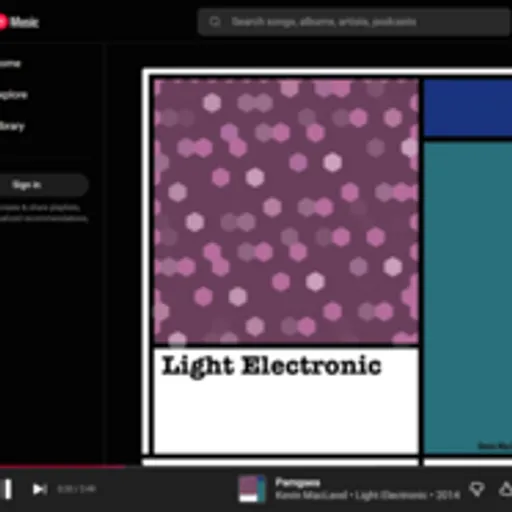Click the YouTube Music logo

click(x=19, y=22)
